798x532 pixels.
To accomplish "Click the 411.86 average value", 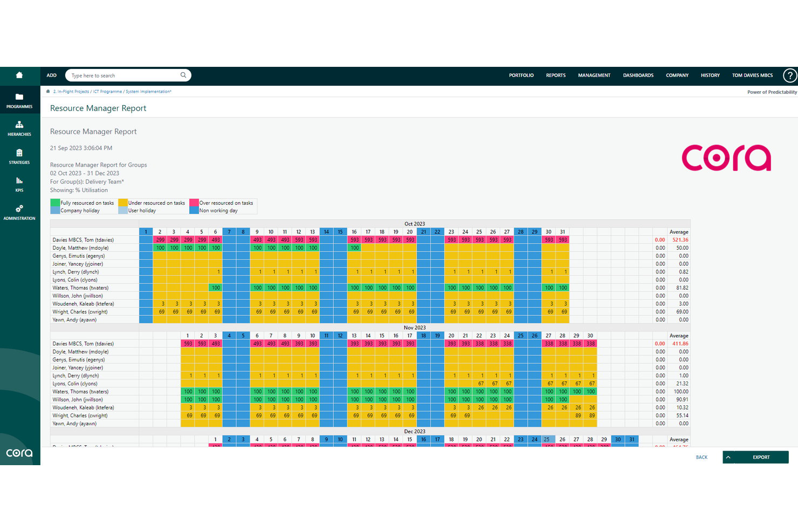I will [x=680, y=343].
